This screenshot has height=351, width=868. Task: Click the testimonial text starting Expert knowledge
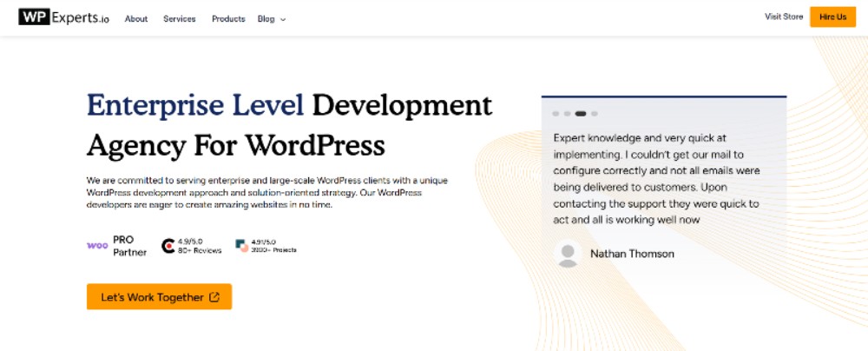656,179
